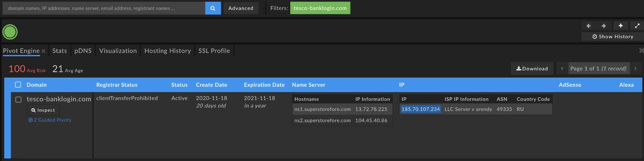644x161 pixels.
Task: Click LLC Server v arendy ISP
Action: click(468, 109)
